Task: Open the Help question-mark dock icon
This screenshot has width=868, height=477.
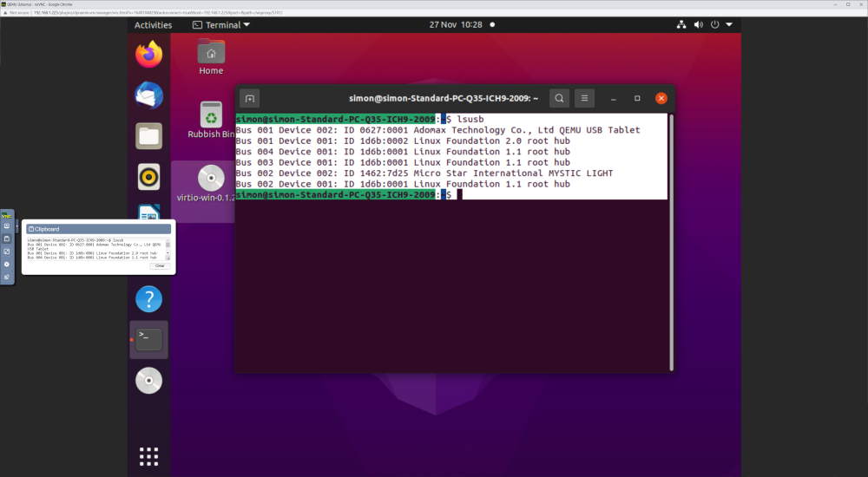Action: (x=149, y=299)
